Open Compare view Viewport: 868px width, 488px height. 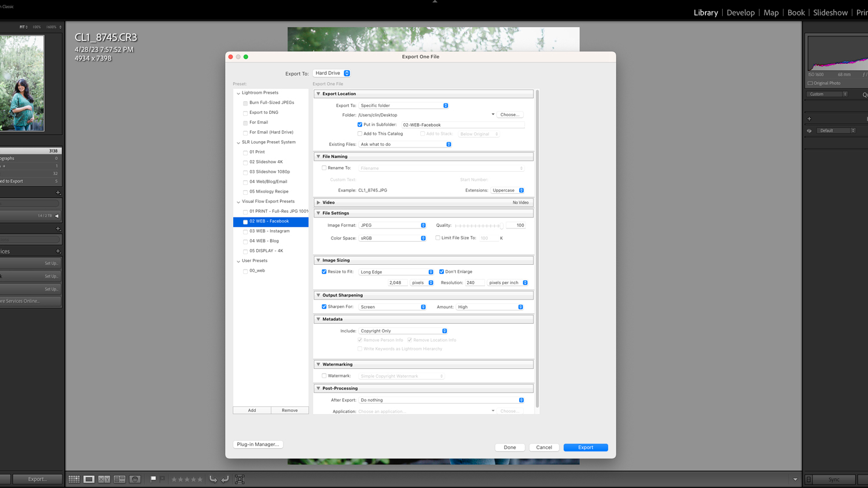[104, 479]
